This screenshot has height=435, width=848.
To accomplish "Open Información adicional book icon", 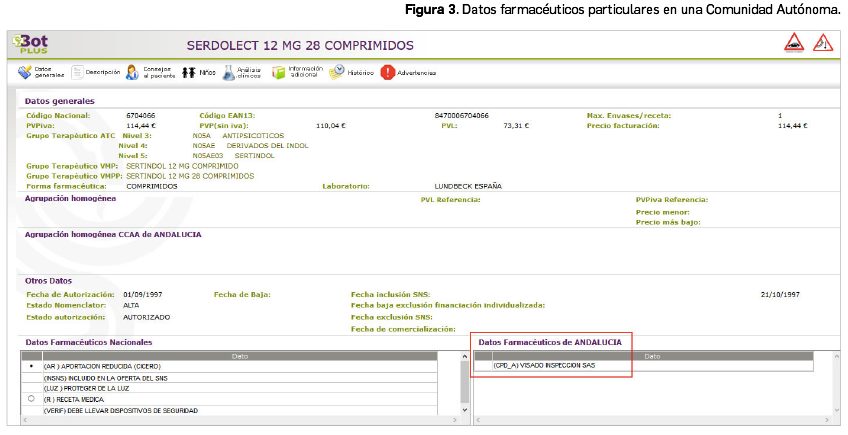I will 278,72.
